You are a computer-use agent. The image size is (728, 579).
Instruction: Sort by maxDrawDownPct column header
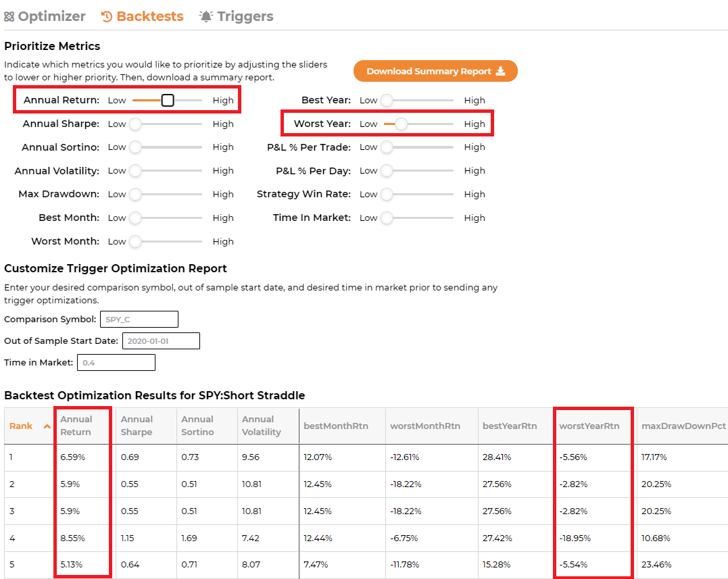click(683, 426)
